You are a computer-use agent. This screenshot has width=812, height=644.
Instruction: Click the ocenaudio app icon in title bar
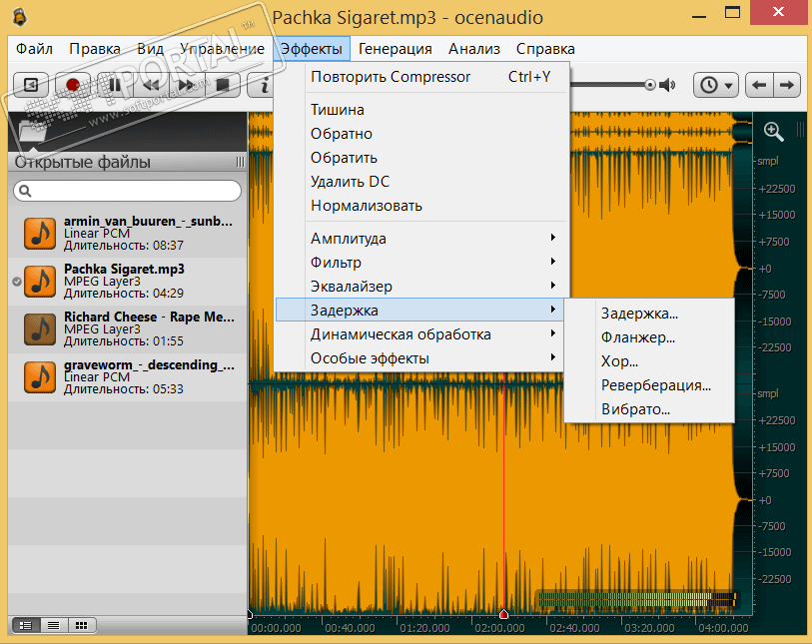coord(20,17)
